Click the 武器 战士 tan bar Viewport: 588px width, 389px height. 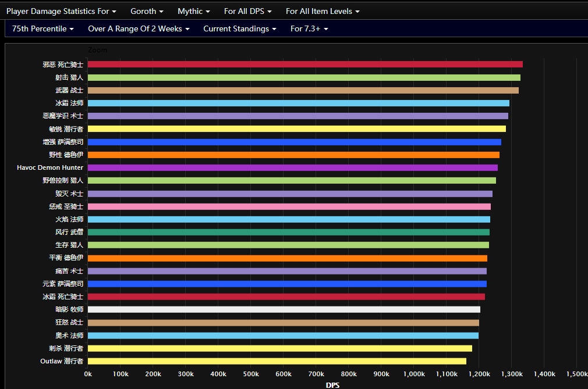click(303, 90)
